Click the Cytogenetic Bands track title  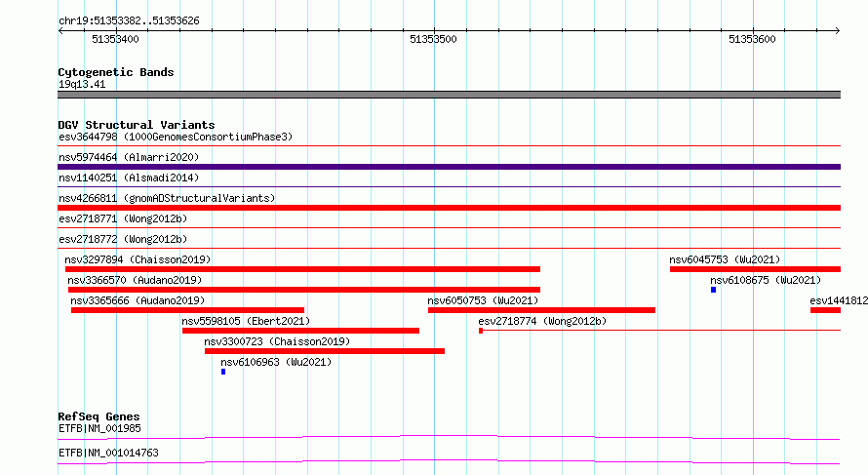coord(116,72)
